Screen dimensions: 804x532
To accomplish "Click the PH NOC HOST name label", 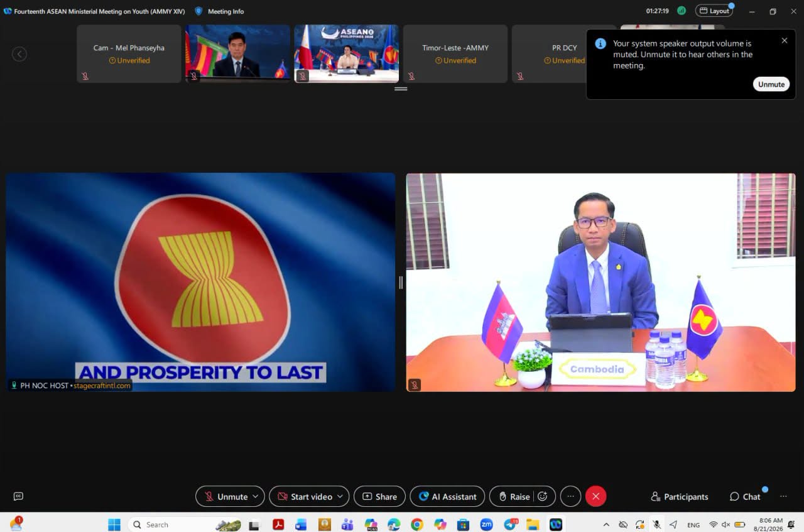I will tap(44, 386).
